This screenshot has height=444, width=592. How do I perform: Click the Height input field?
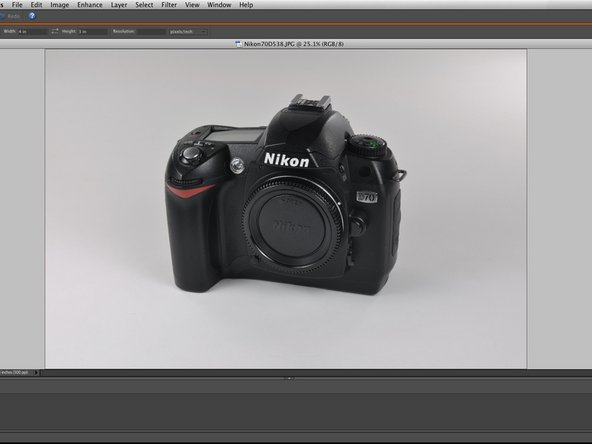93,32
